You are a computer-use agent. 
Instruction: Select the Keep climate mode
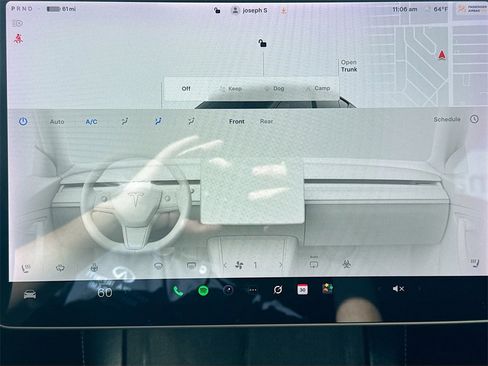231,89
